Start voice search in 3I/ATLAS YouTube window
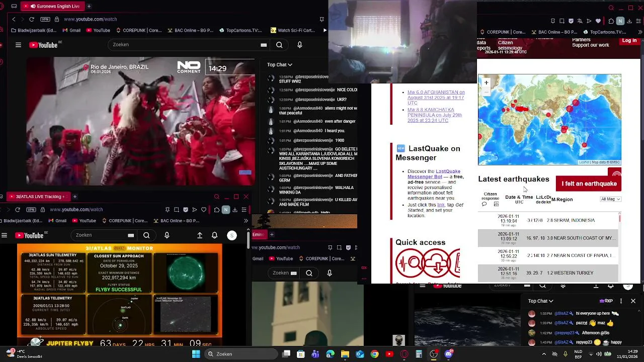This screenshot has height=362, width=644. tap(167, 235)
